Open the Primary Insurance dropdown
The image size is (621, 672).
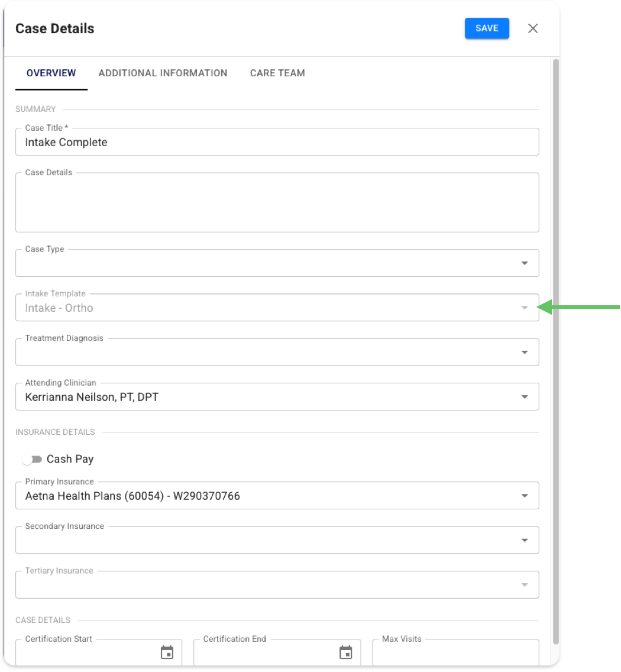524,496
